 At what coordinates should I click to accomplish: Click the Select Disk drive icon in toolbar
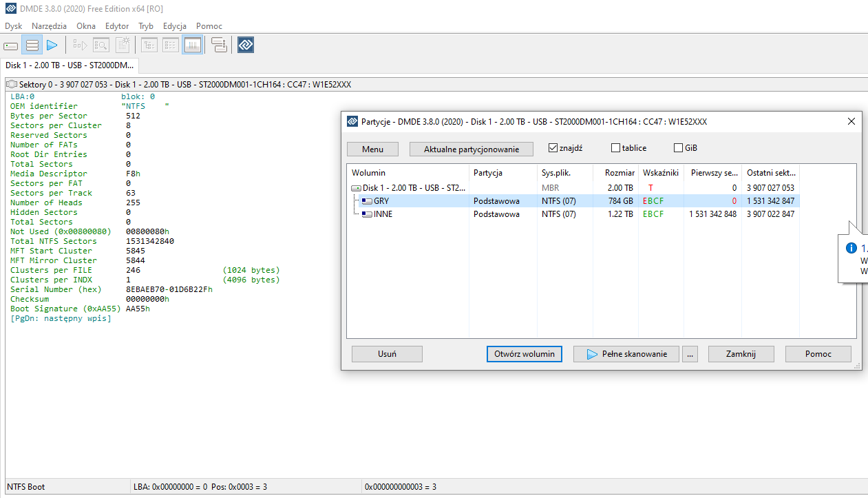(10, 45)
